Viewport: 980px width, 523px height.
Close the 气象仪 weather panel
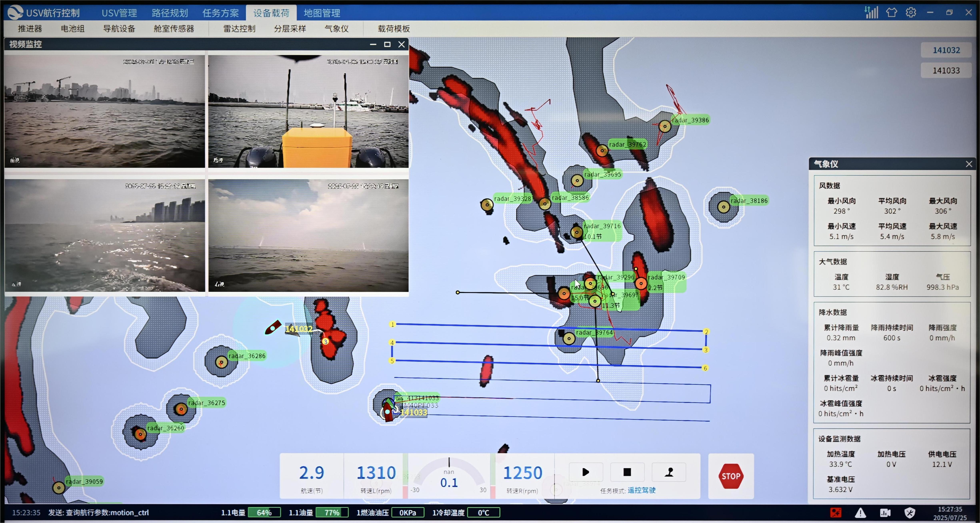pos(969,164)
